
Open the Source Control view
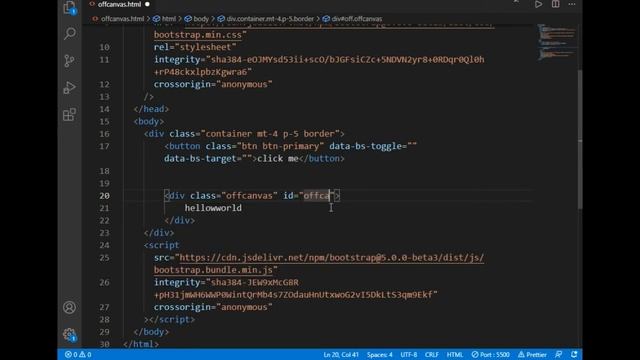point(69,61)
